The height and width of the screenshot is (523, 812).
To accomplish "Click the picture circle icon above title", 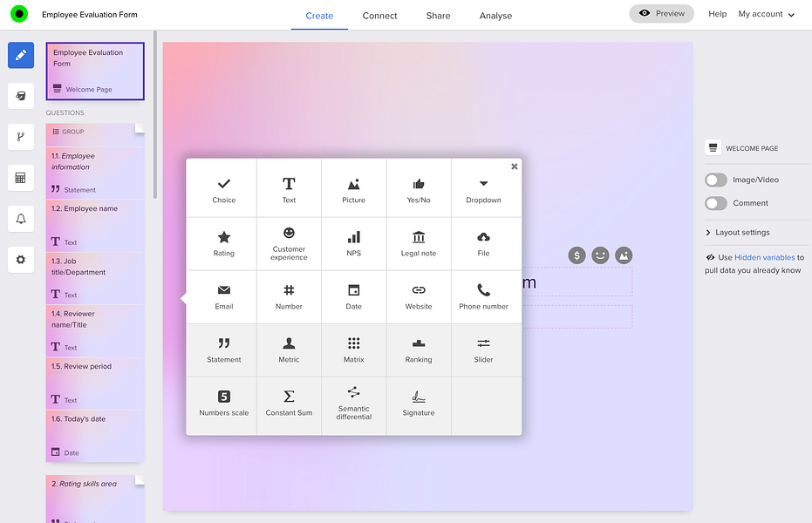I will (624, 255).
